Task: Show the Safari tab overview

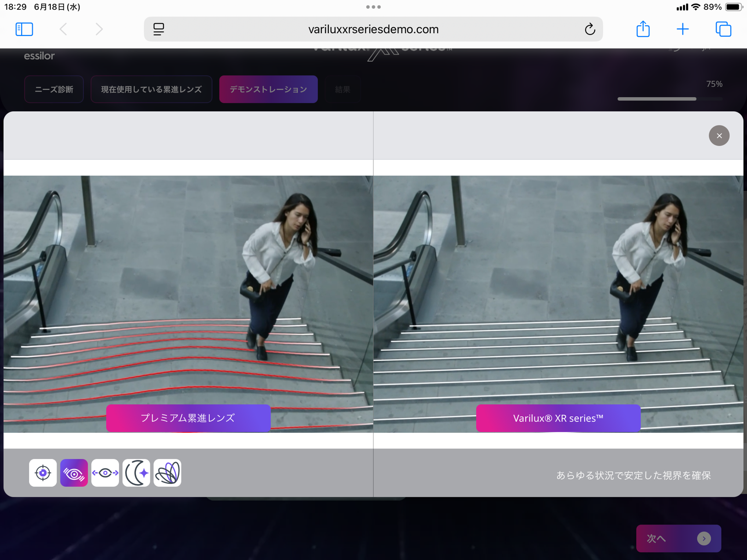Action: coord(723,29)
